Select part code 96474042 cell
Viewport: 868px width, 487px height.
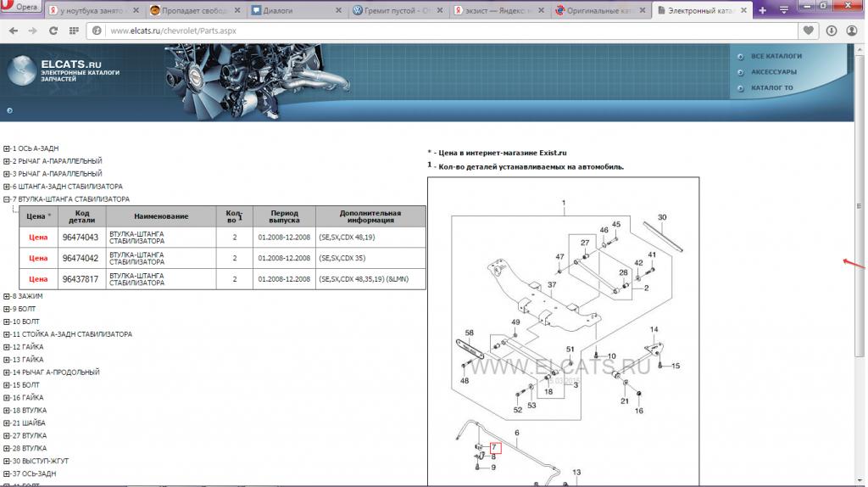[81, 258]
